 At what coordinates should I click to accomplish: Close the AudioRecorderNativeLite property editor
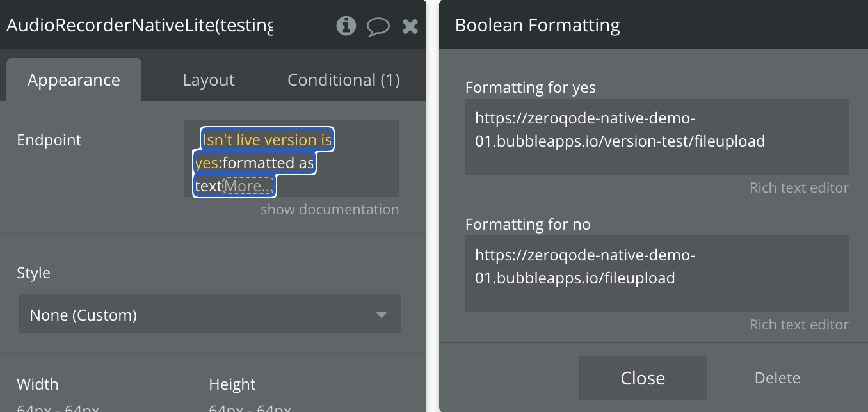click(410, 26)
